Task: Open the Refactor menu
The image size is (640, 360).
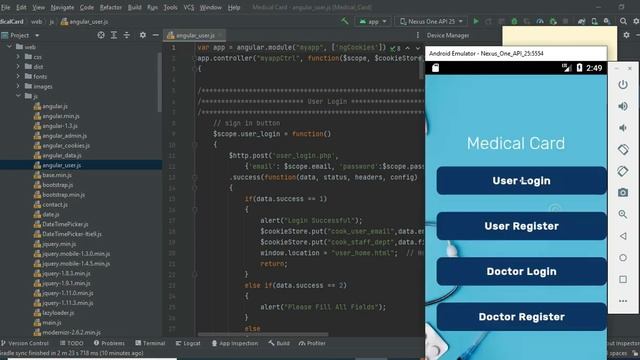Action: point(111,7)
